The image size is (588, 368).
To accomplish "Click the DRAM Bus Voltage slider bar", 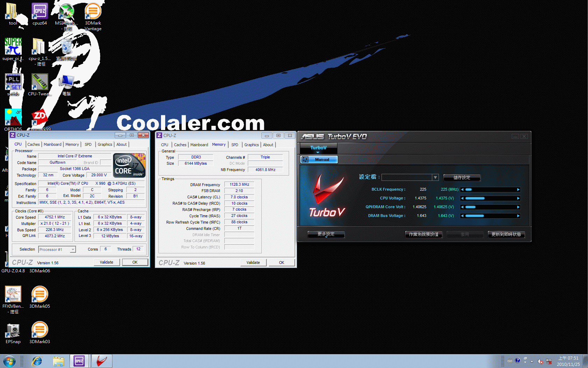I will 490,216.
